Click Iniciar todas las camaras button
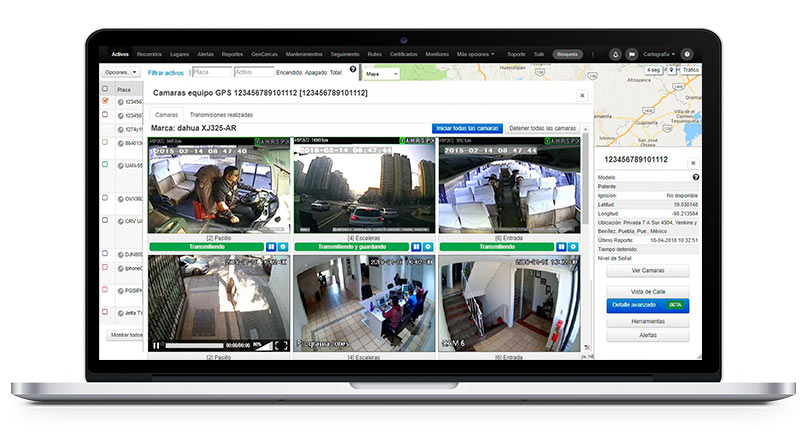Image resolution: width=801 pixels, height=445 pixels. tap(467, 128)
